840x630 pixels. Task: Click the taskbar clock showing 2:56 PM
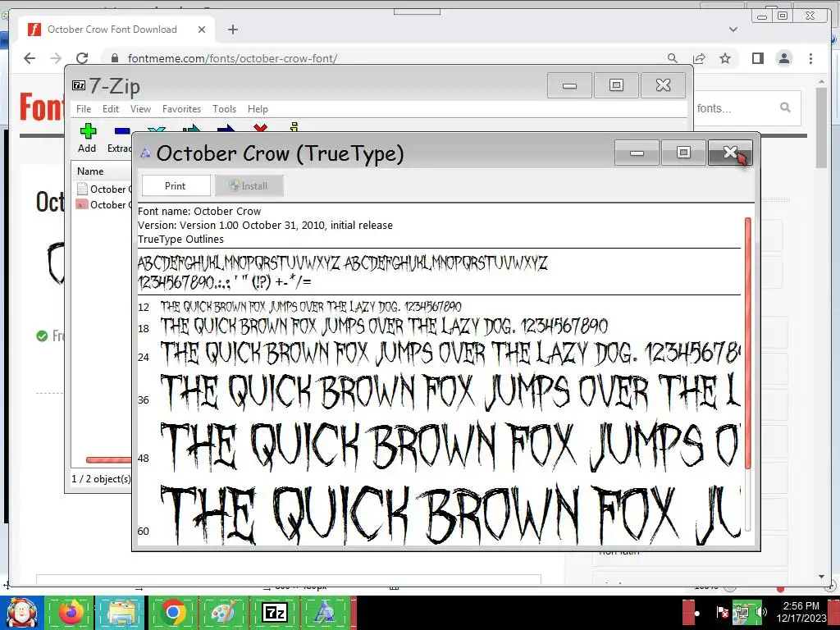tap(801, 612)
